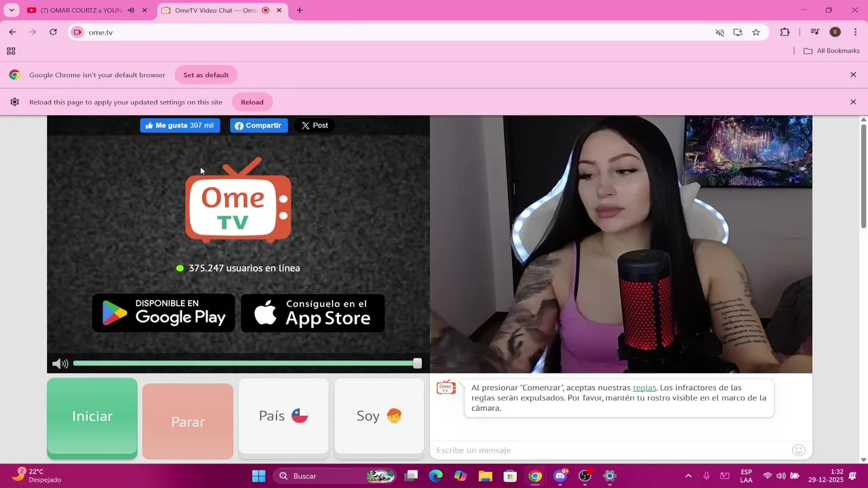Open the App Store badge
Screen dimensions: 868x488
pos(313,313)
